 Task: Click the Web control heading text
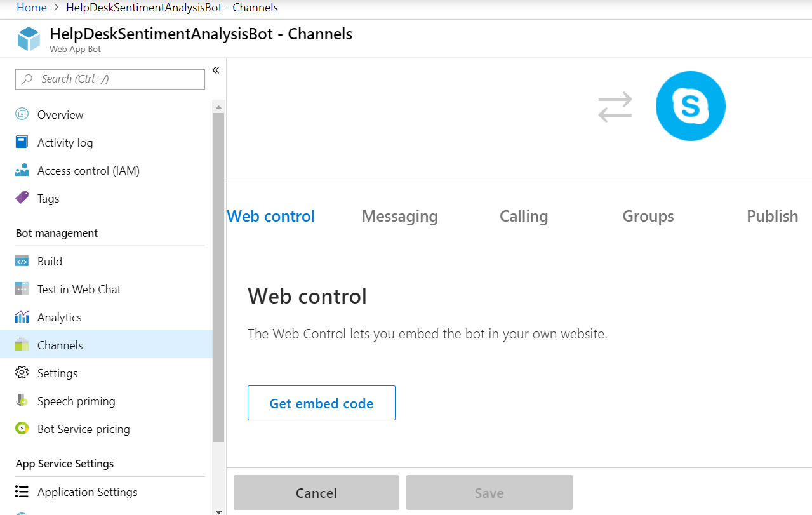(x=307, y=296)
